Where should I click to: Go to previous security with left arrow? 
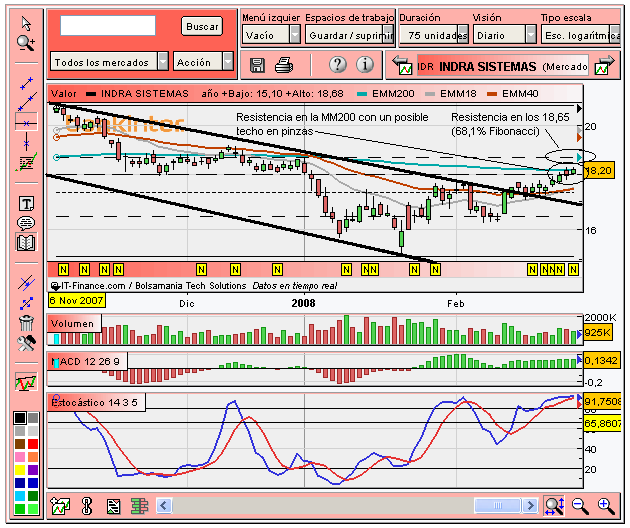pos(402,66)
